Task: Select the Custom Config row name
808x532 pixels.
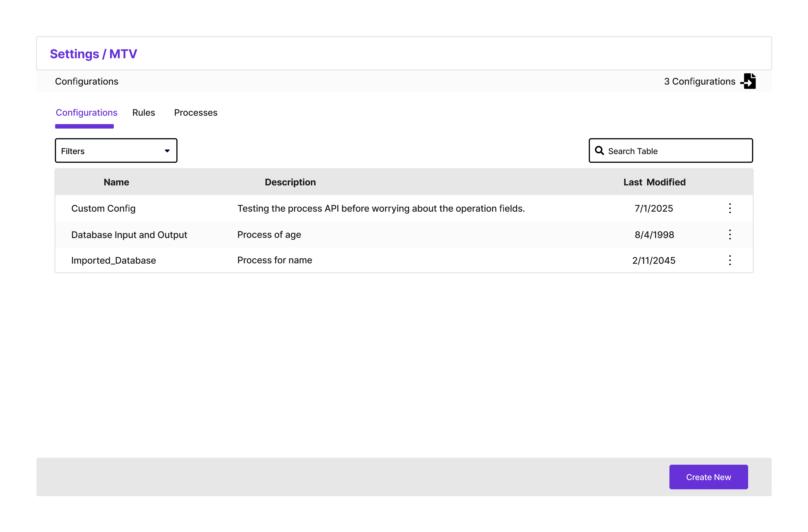Action: click(x=103, y=208)
